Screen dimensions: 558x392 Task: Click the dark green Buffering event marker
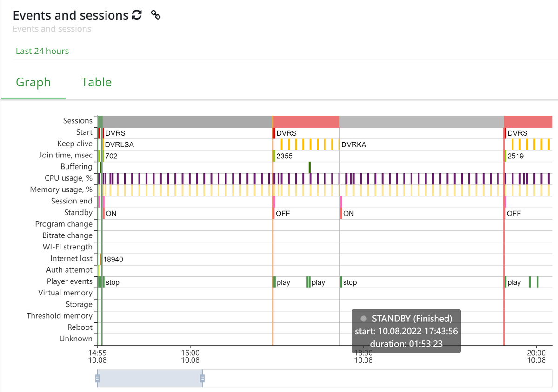pos(310,167)
